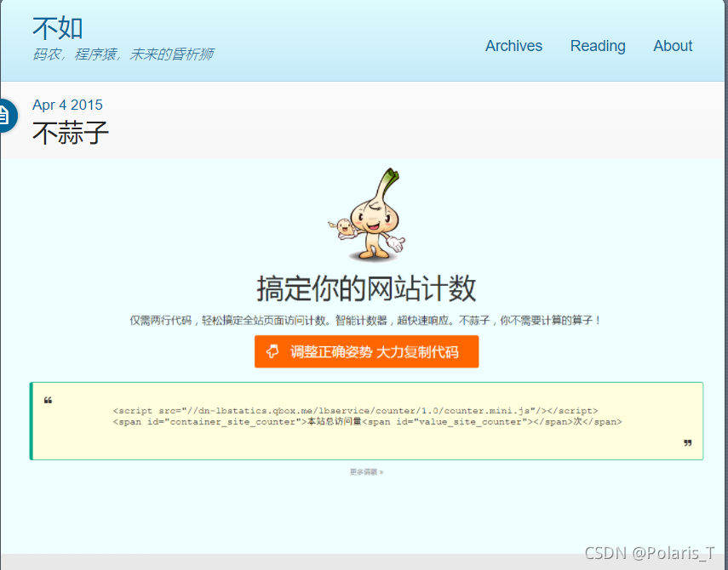Open the Reading navigation link
The image size is (728, 570).
click(x=598, y=46)
